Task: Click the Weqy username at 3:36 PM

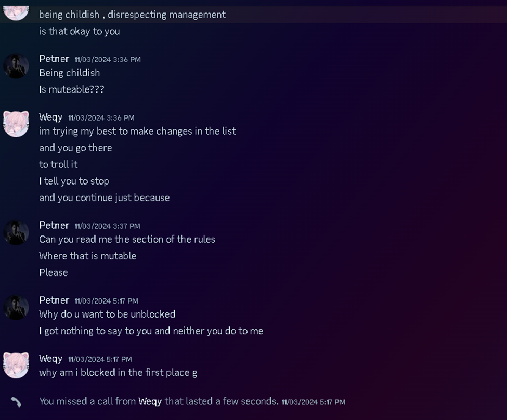Action: tap(50, 117)
